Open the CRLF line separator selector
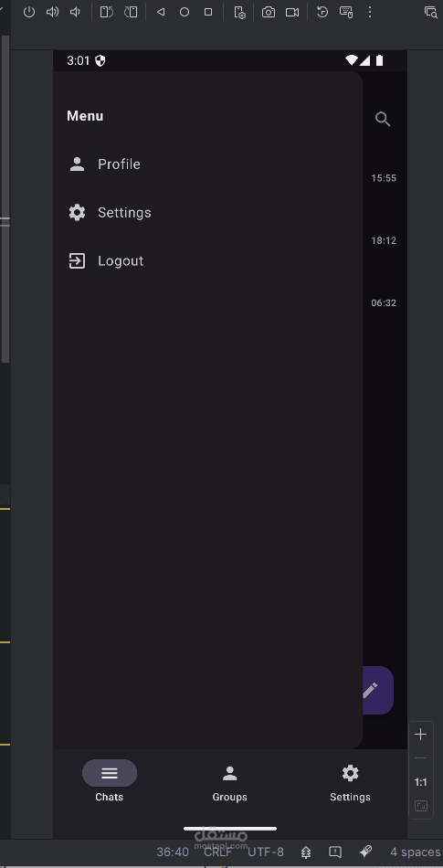Image resolution: width=443 pixels, height=868 pixels. pos(218,852)
